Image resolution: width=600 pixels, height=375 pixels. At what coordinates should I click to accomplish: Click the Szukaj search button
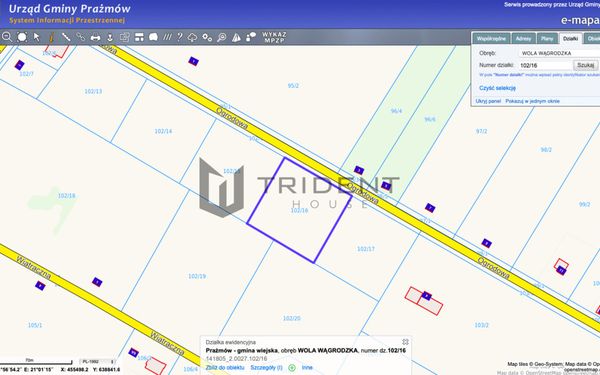pyautogui.click(x=585, y=65)
